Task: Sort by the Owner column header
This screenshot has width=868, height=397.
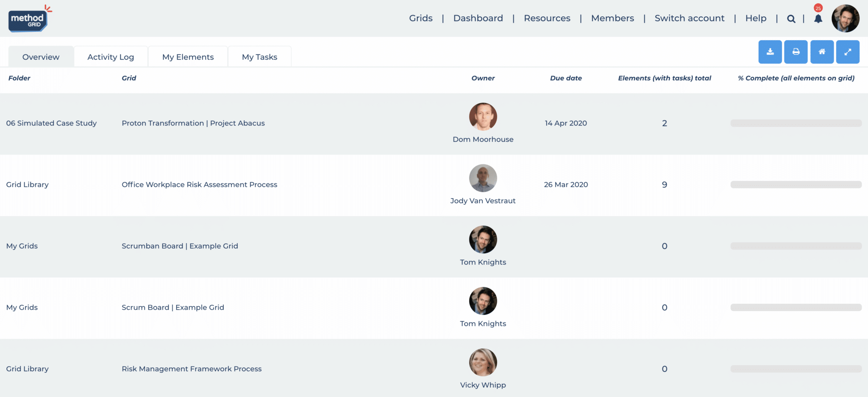Action: (483, 78)
